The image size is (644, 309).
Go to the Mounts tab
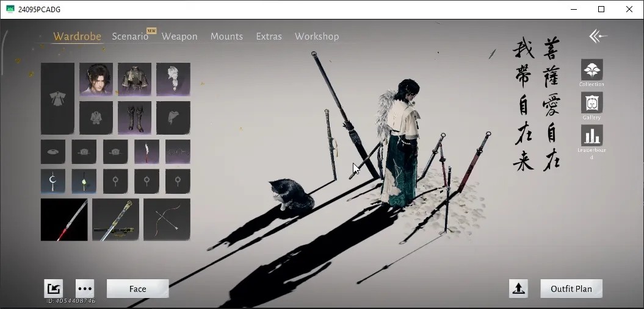click(x=226, y=37)
